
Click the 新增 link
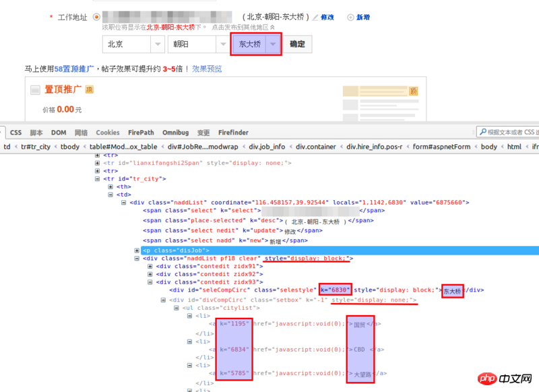(363, 18)
